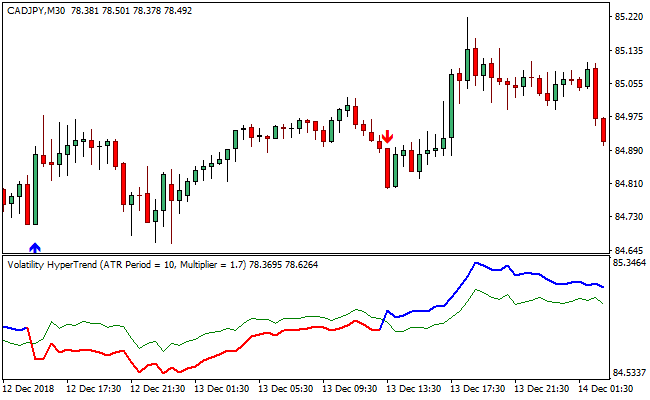Click the 12 Dec 21:30 time label
The height and width of the screenshot is (400, 650).
(x=158, y=389)
